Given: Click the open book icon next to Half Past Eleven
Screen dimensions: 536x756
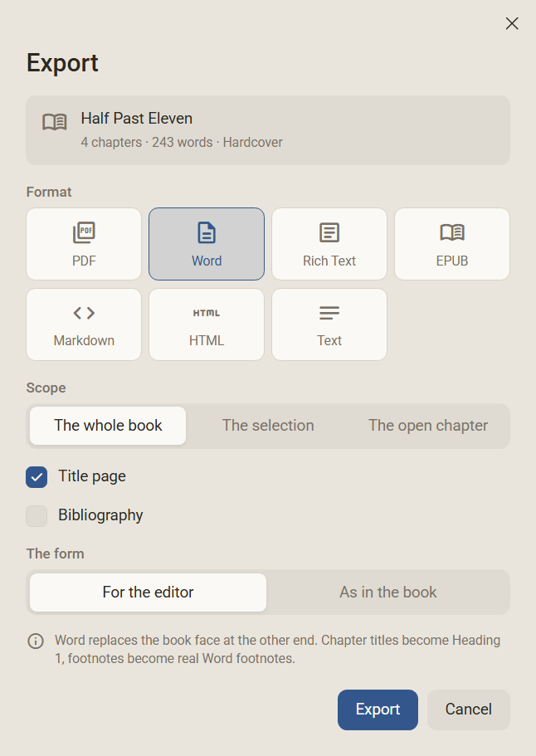Looking at the screenshot, I should click(55, 122).
